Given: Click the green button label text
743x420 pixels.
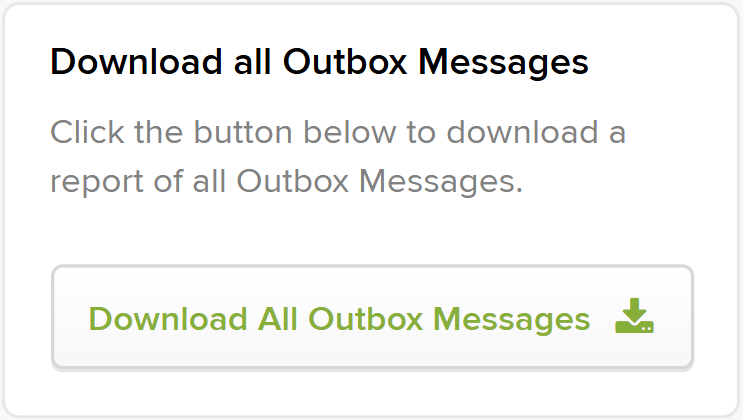Looking at the screenshot, I should click(x=339, y=319).
